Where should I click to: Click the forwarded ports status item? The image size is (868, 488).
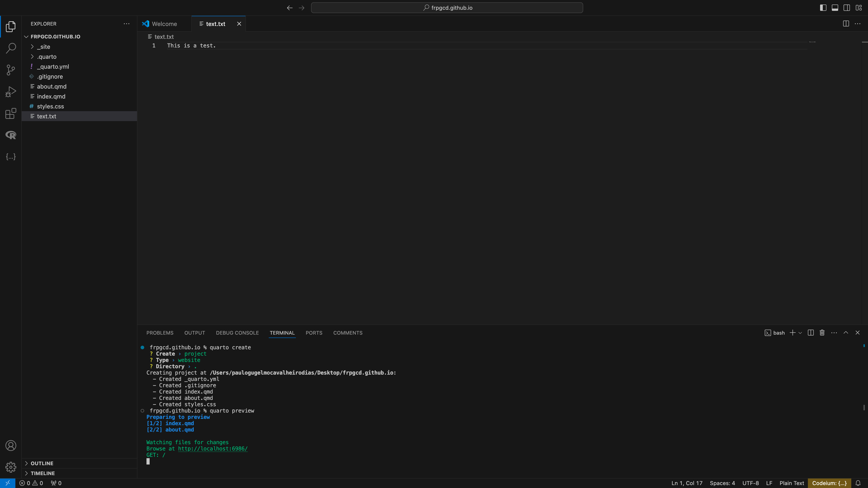point(56,483)
